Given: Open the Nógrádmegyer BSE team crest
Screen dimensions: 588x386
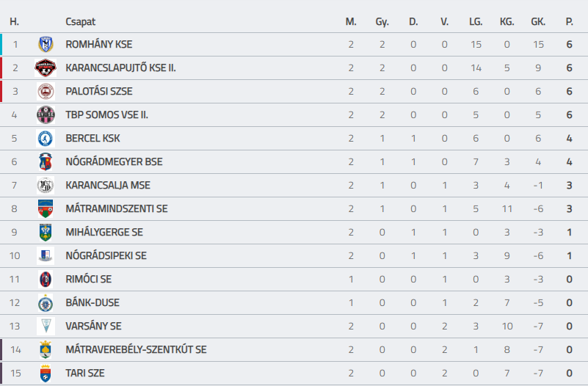Looking at the screenshot, I should [x=46, y=162].
